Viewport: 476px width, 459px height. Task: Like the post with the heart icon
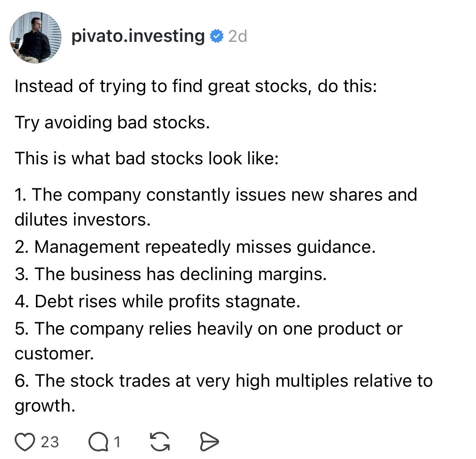[x=25, y=442]
